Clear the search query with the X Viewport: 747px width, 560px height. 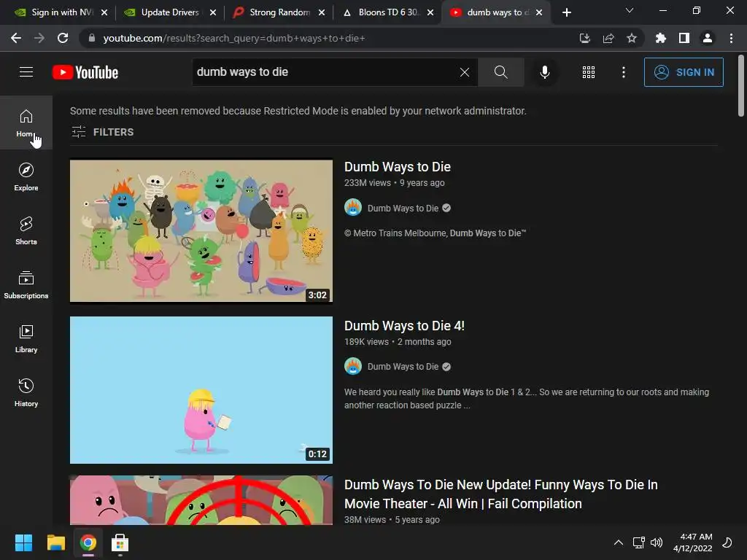(x=465, y=72)
